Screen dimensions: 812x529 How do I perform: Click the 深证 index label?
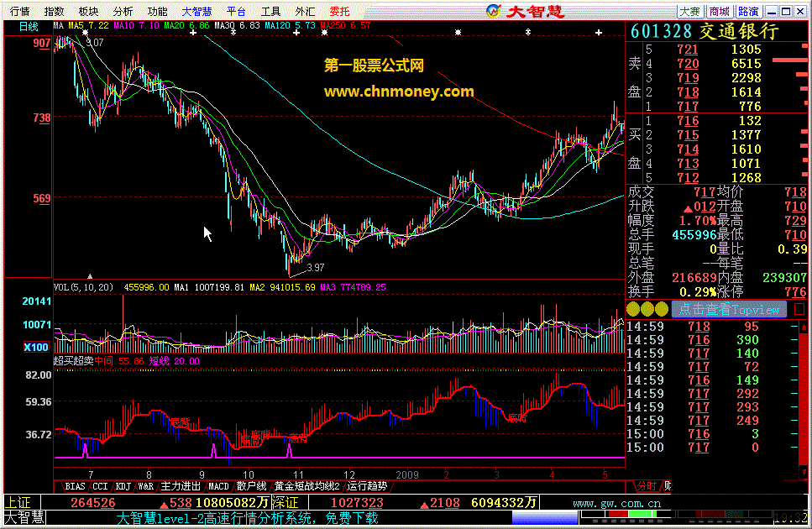(x=285, y=503)
